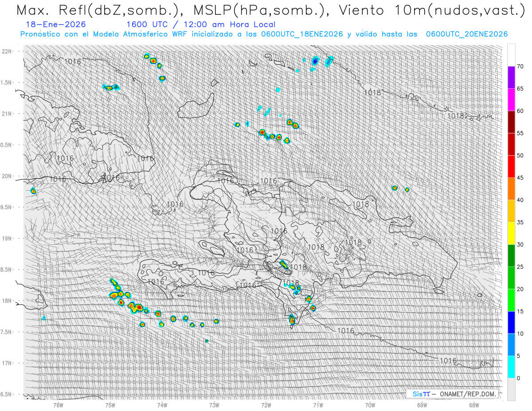This screenshot has width=532, height=411.
Task: Click the magenta 60–65 dBZ colorbar segment
Action: click(511, 100)
